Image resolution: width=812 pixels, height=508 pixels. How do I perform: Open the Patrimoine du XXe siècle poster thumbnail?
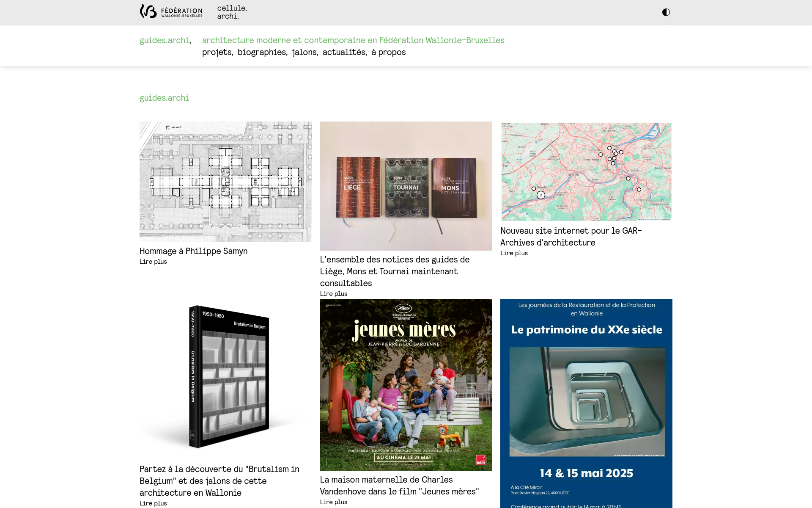point(586,403)
